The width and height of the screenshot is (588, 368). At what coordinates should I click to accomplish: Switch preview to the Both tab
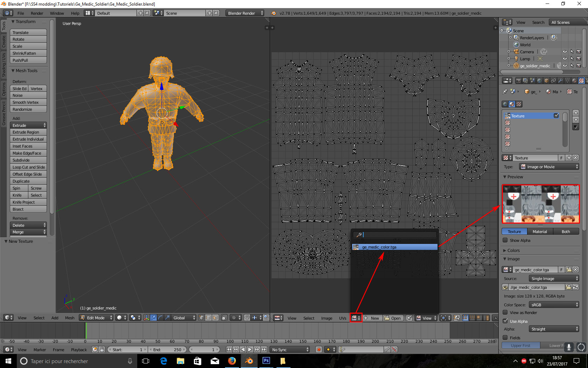tap(566, 232)
